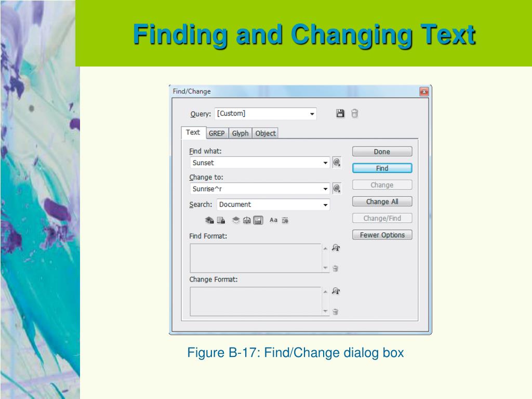Image resolution: width=532 pixels, height=399 pixels.
Task: Expand the Find what dropdown arrow
Action: tap(325, 163)
